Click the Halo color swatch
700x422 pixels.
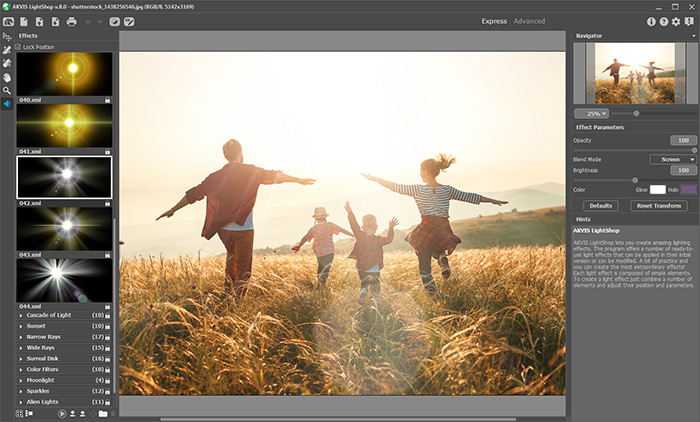pyautogui.click(x=689, y=189)
